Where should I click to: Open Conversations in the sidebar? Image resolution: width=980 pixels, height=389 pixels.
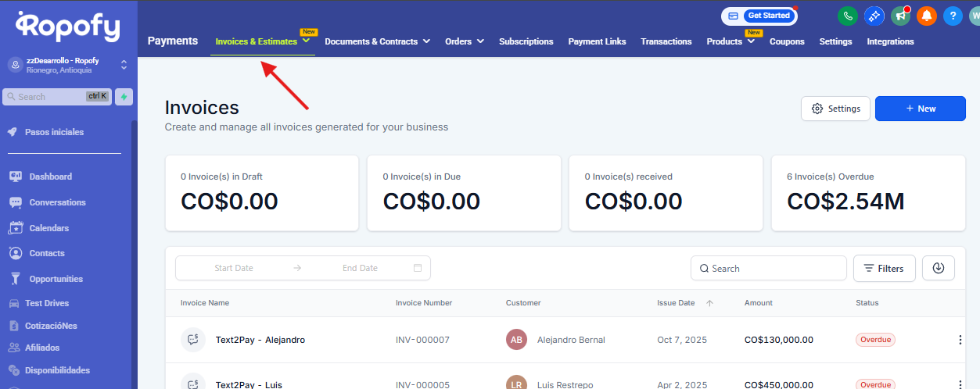tap(57, 202)
